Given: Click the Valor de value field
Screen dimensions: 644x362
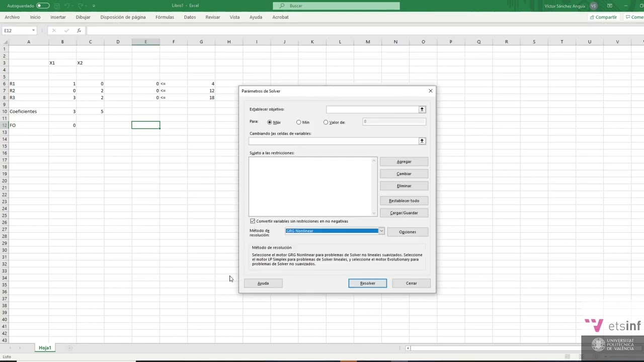Looking at the screenshot, I should (x=394, y=122).
